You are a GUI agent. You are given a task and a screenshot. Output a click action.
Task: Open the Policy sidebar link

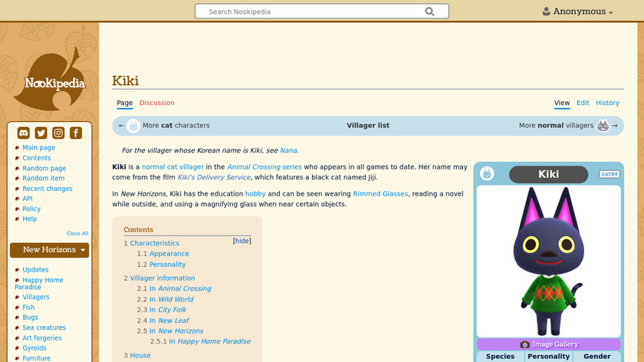coord(31,209)
